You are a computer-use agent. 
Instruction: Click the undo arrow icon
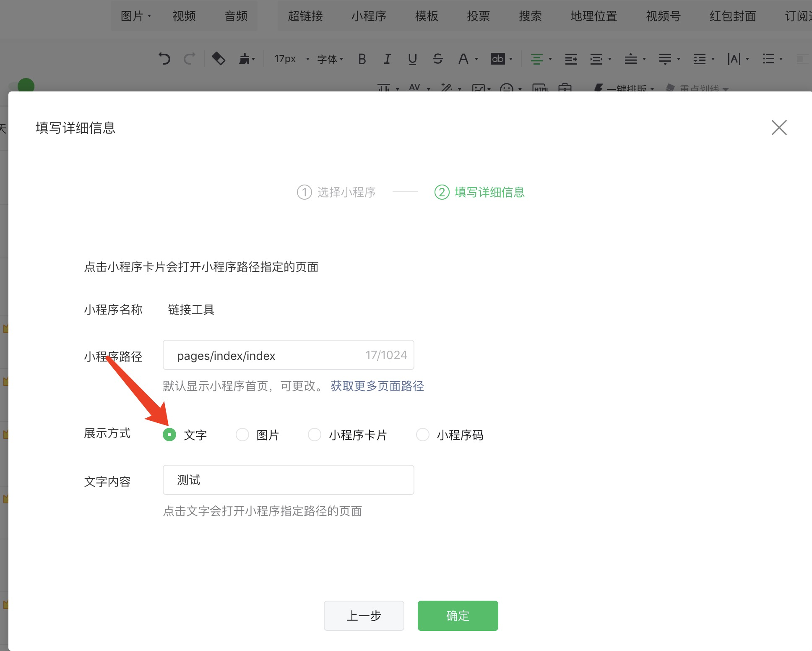pyautogui.click(x=164, y=59)
